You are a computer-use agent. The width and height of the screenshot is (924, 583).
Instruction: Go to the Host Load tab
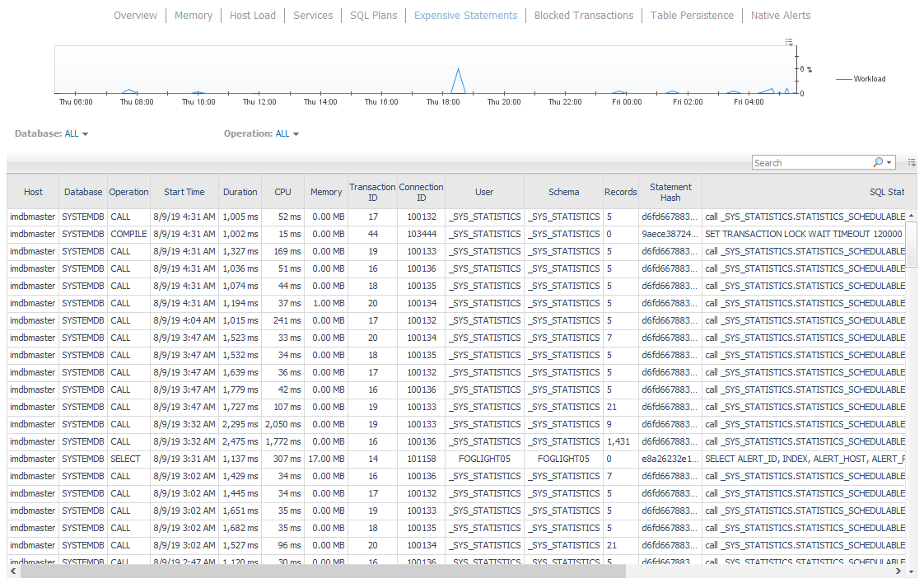pos(253,15)
